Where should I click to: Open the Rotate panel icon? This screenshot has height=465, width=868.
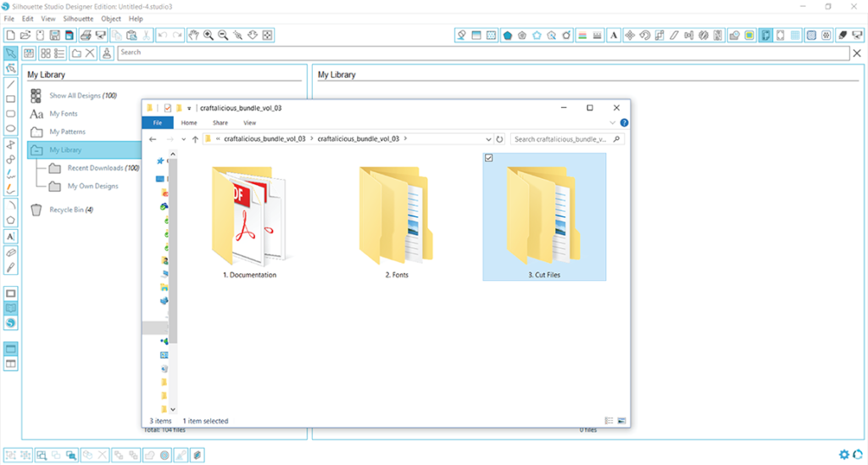tap(644, 36)
